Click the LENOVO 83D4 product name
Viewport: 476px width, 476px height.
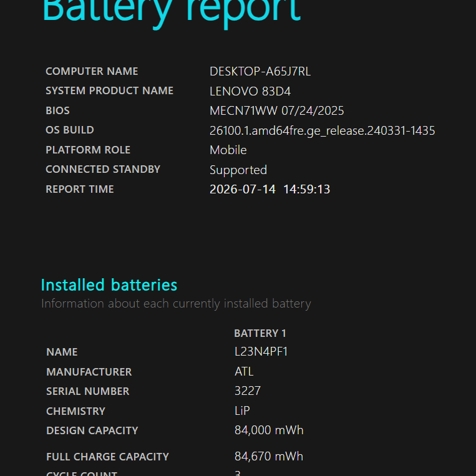click(250, 91)
